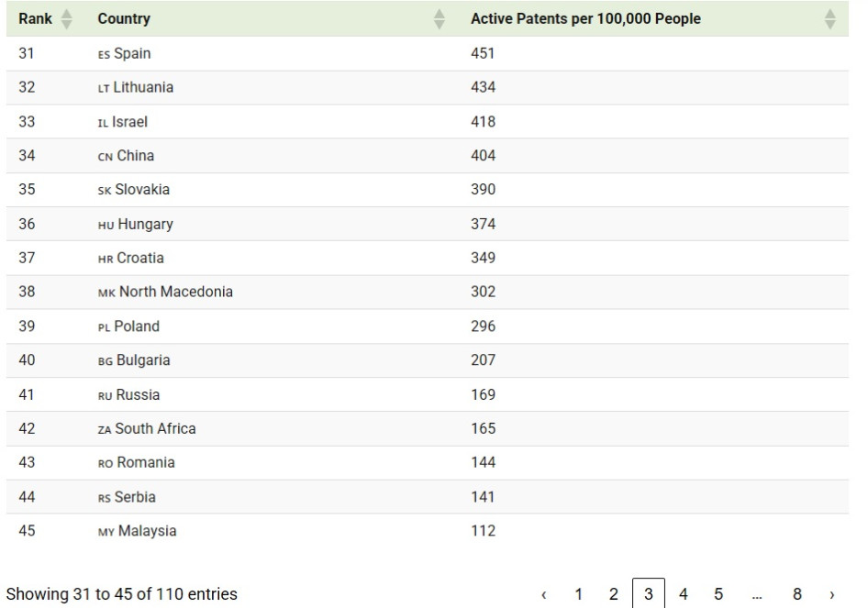Go to previous page arrow
Screen dimensions: 868x608
tap(544, 595)
